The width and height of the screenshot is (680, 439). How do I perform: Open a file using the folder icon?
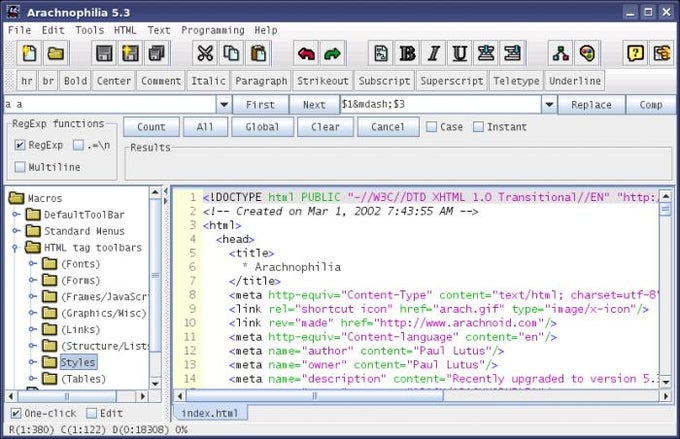[x=56, y=53]
